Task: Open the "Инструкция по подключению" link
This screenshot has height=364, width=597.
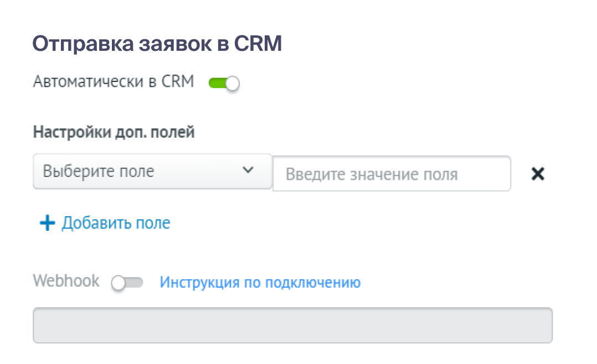Action: click(x=260, y=283)
